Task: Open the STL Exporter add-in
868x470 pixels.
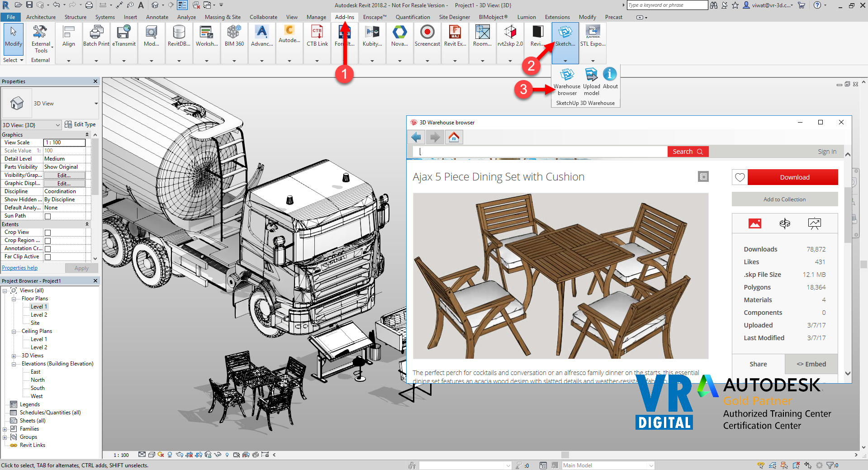Action: point(593,36)
